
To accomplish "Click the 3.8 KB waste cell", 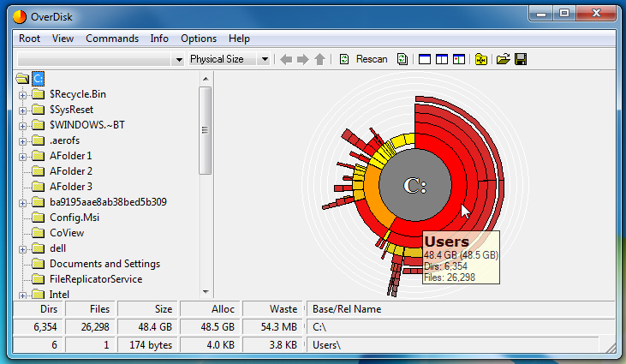I will pyautogui.click(x=272, y=345).
